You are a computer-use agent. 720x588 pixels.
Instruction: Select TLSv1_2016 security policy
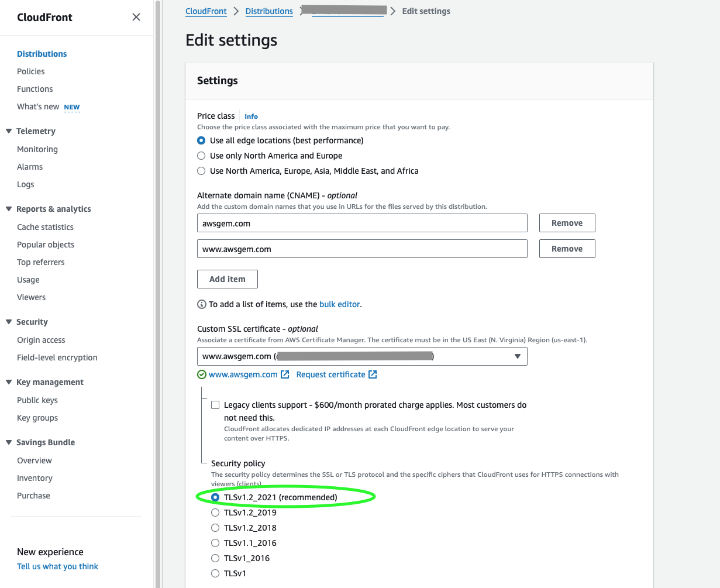(215, 558)
